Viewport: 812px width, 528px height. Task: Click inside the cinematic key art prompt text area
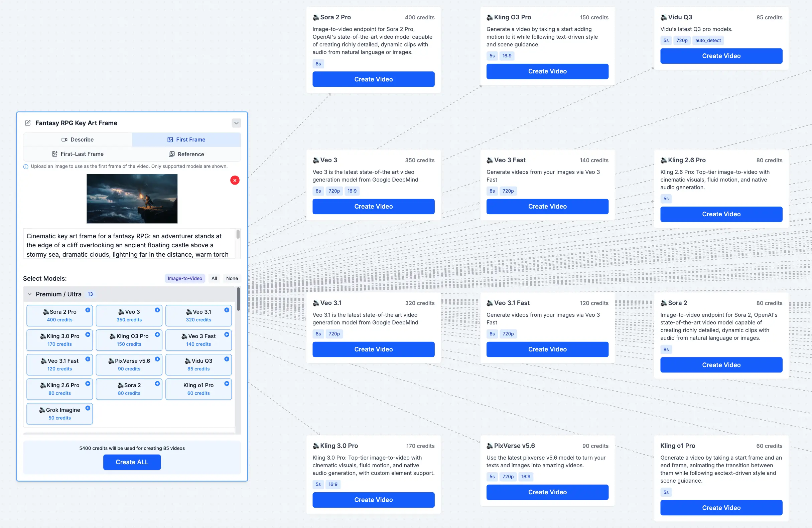pos(132,245)
